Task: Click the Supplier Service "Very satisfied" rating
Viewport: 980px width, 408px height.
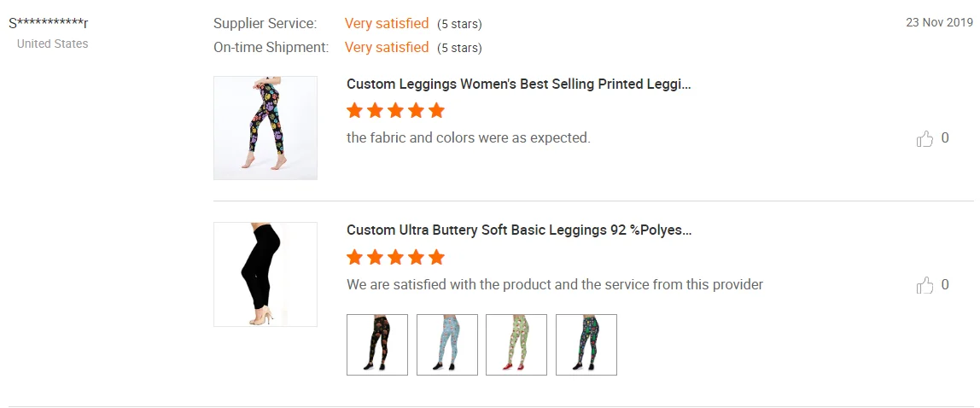Action: coord(387,23)
